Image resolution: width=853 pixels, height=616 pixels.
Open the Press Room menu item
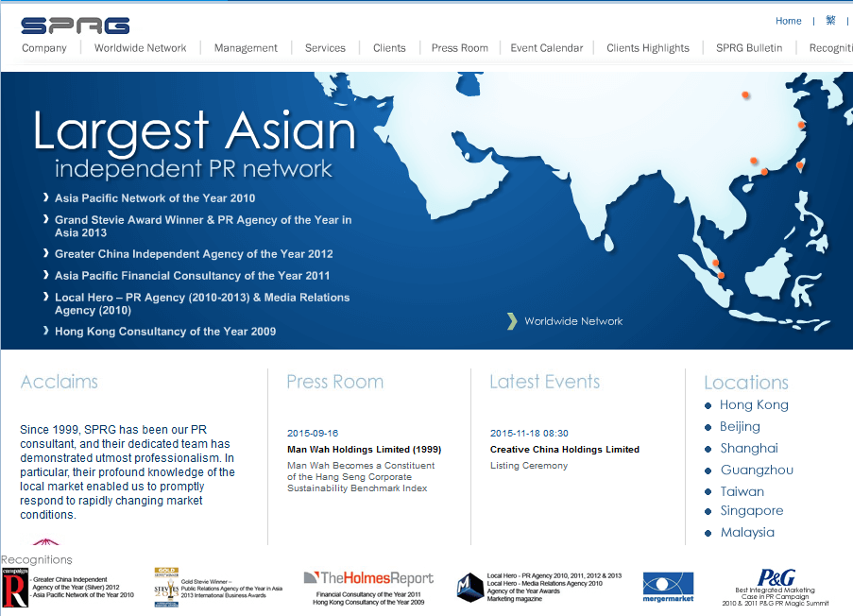460,48
